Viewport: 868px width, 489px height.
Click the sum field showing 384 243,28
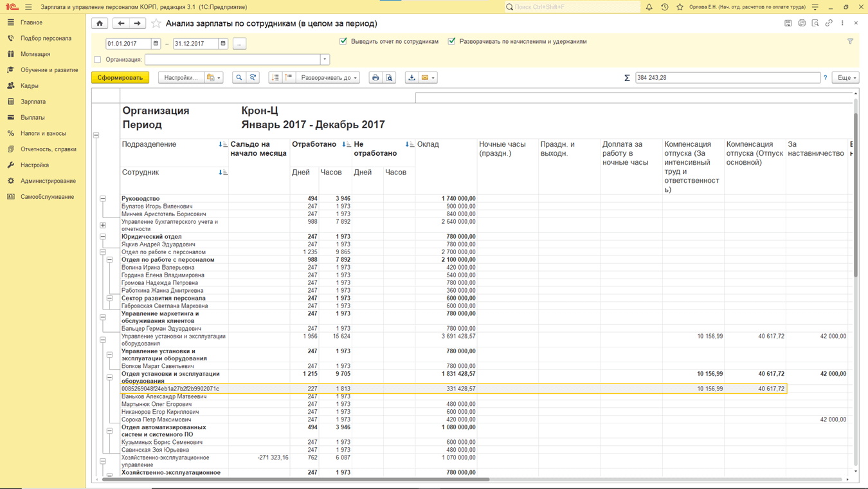coord(727,78)
